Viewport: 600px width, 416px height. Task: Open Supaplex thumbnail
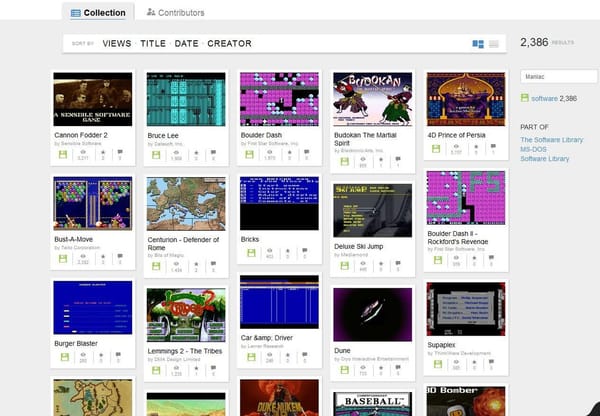click(466, 309)
